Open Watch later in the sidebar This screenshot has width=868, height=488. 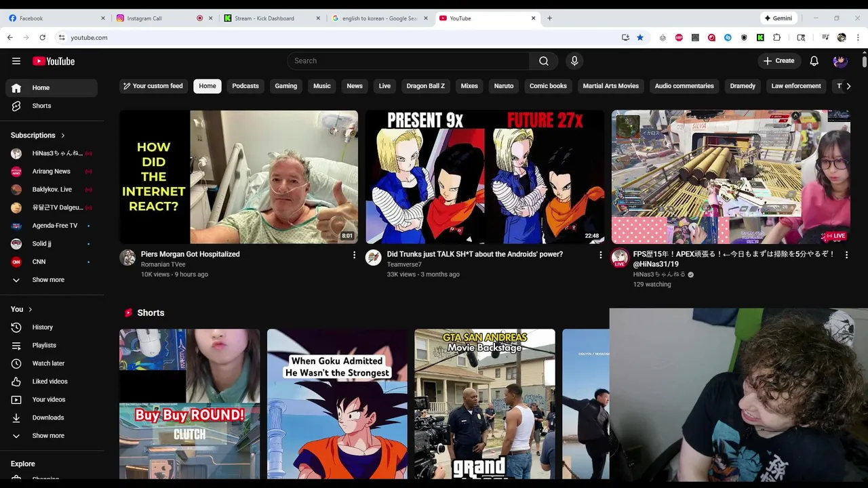click(52, 363)
